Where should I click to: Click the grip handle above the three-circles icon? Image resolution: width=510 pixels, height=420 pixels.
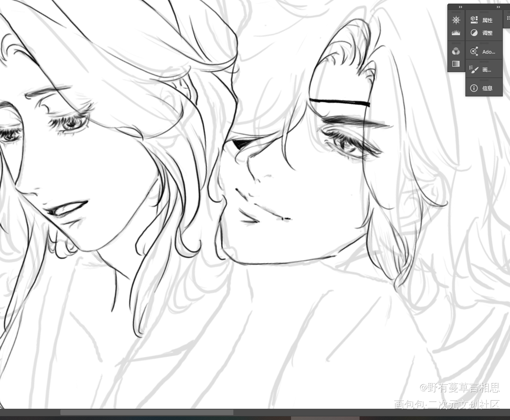point(456,44)
